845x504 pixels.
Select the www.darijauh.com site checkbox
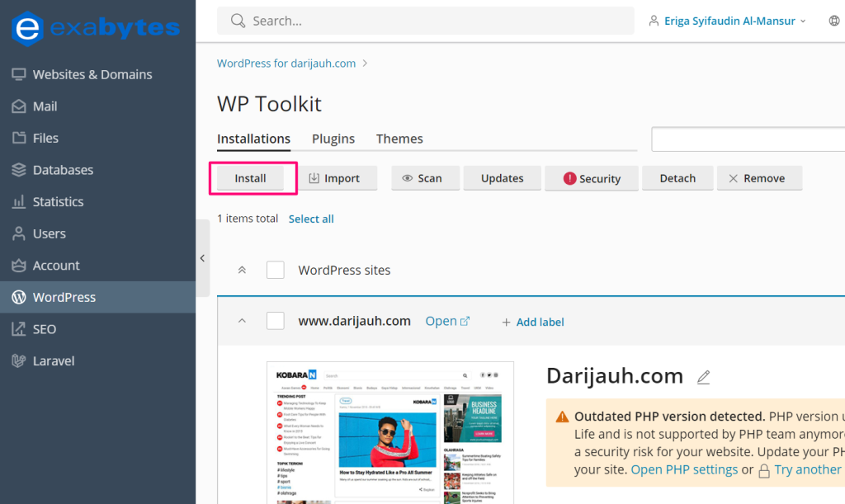(x=275, y=321)
